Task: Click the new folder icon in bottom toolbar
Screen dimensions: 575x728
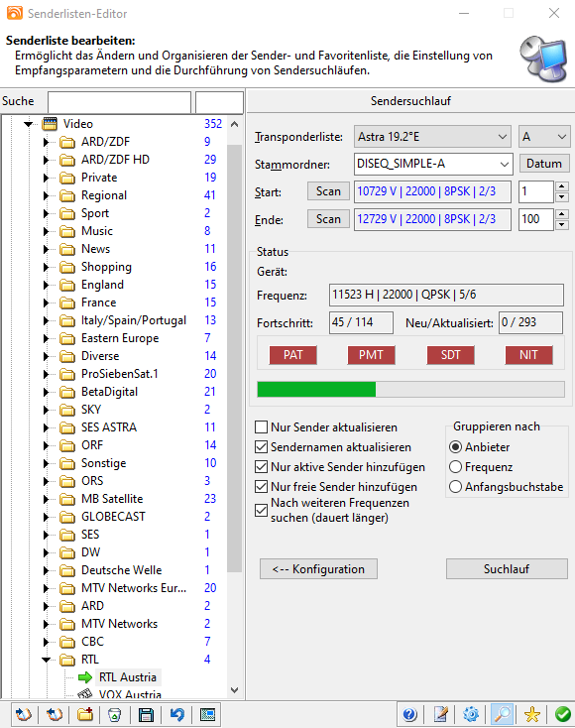Action: (84, 714)
